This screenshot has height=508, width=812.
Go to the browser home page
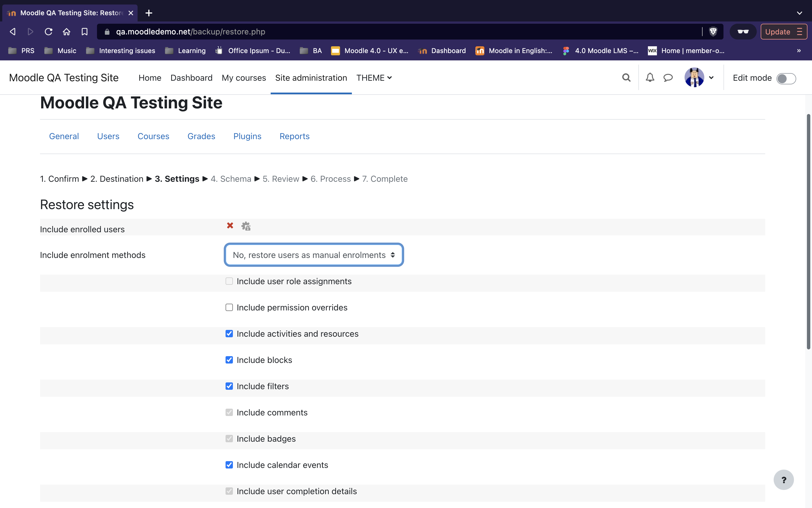coord(67,32)
